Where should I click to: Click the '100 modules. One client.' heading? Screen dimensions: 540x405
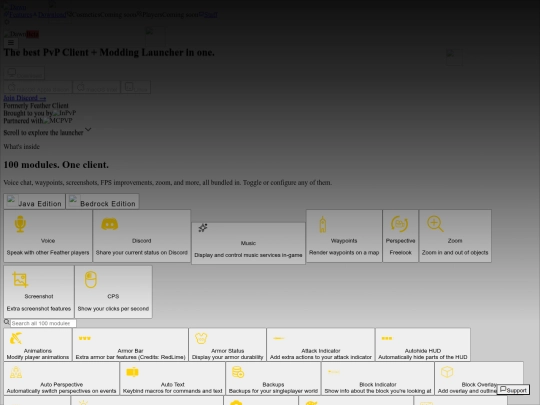56,165
